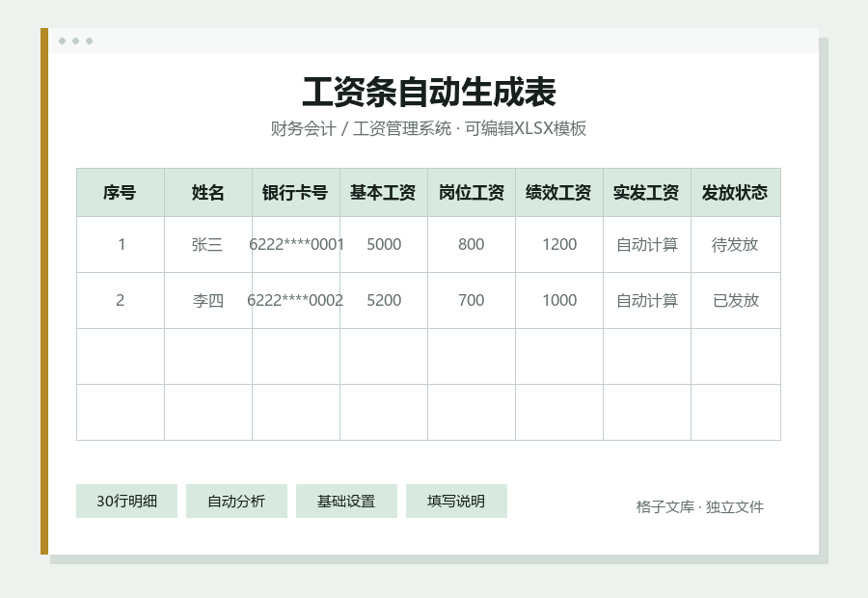868x598 pixels.
Task: Click sequence number 2 cell
Action: [121, 301]
